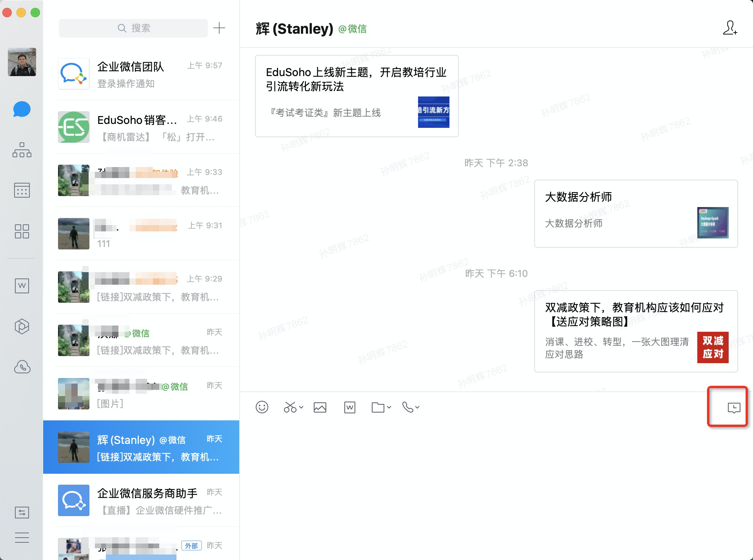Click the 企业微信服务商助手 blue avatar
The height and width of the screenshot is (560, 753).
coord(74,500)
